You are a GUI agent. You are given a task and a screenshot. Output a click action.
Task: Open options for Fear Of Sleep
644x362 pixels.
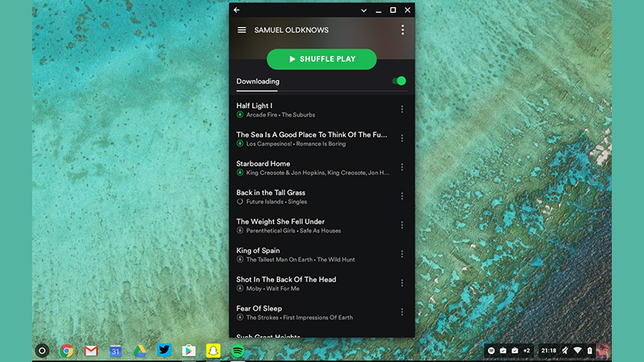[402, 312]
